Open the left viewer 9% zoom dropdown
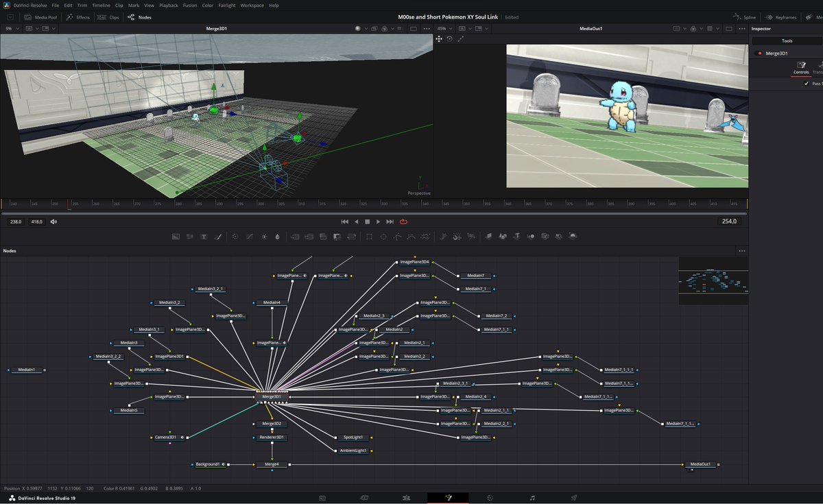Viewport: 823px width, 504px height. pyautogui.click(x=12, y=29)
